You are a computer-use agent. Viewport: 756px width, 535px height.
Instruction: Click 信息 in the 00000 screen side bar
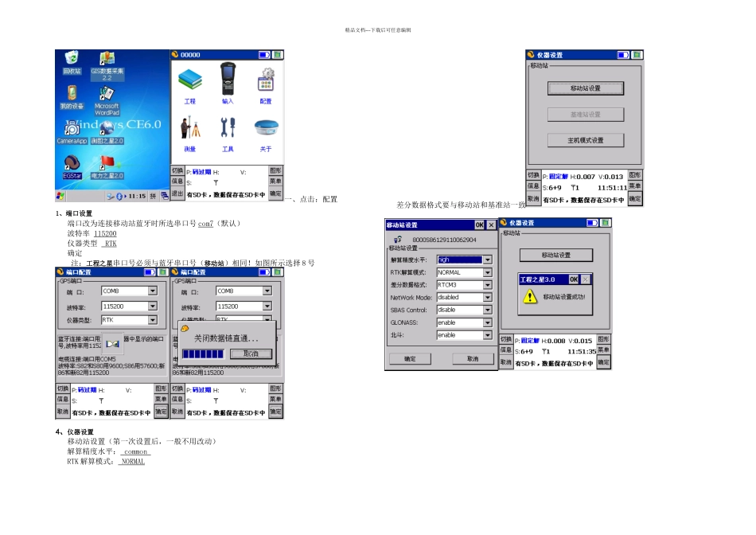177,182
